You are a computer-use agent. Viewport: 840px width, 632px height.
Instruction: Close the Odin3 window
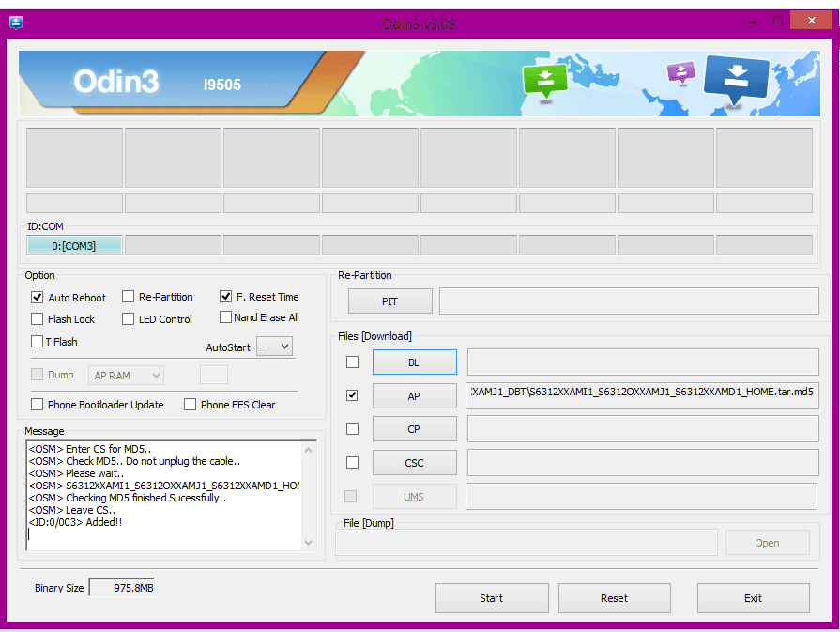pos(812,21)
